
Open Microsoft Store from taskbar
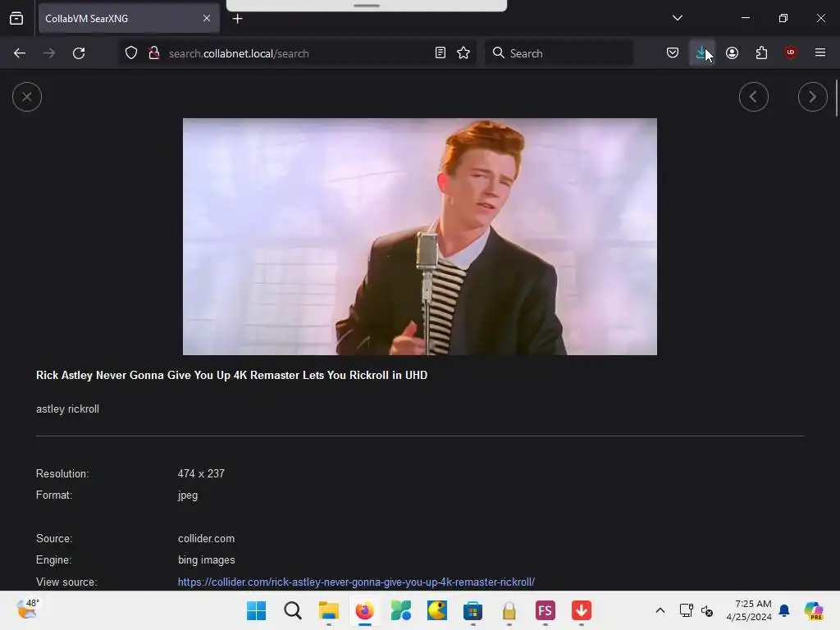click(x=472, y=610)
